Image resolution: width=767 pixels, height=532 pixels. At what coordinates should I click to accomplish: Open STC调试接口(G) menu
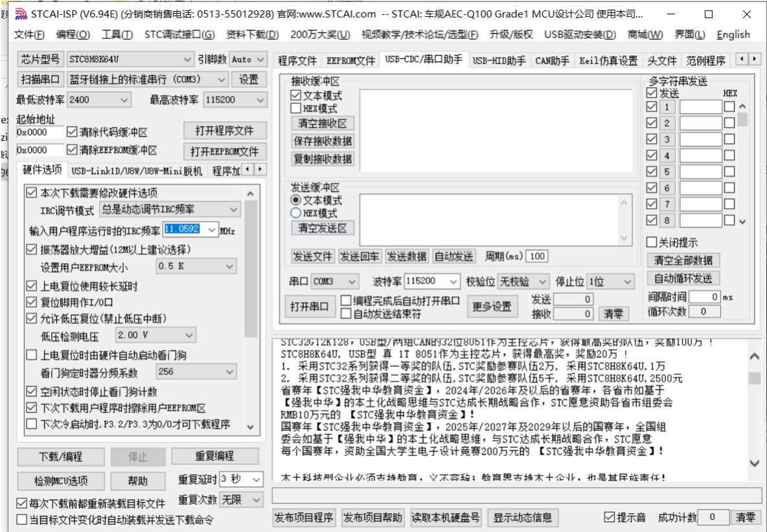click(179, 35)
